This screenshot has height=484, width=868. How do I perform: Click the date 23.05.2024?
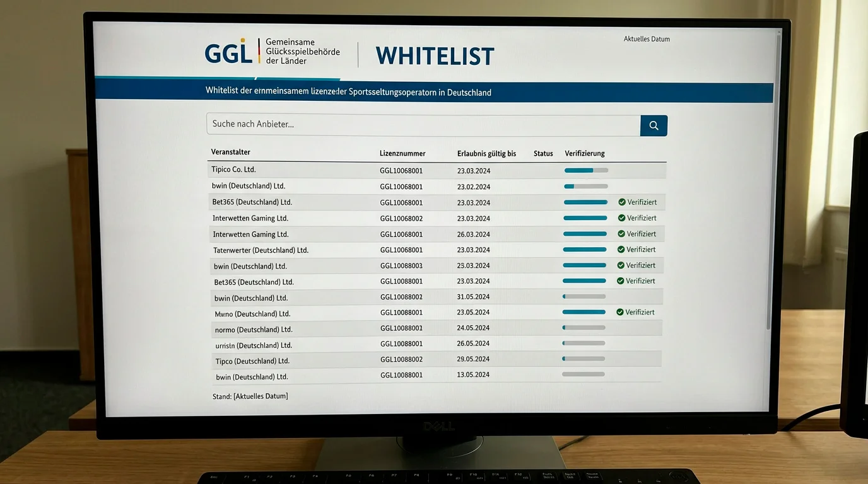click(474, 313)
